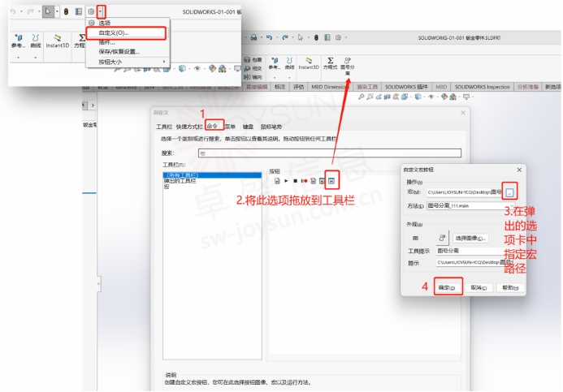Viewport: 563px width, 392px height.
Task: Open the 工具栏 tab in Customize dialog
Action: click(x=164, y=127)
